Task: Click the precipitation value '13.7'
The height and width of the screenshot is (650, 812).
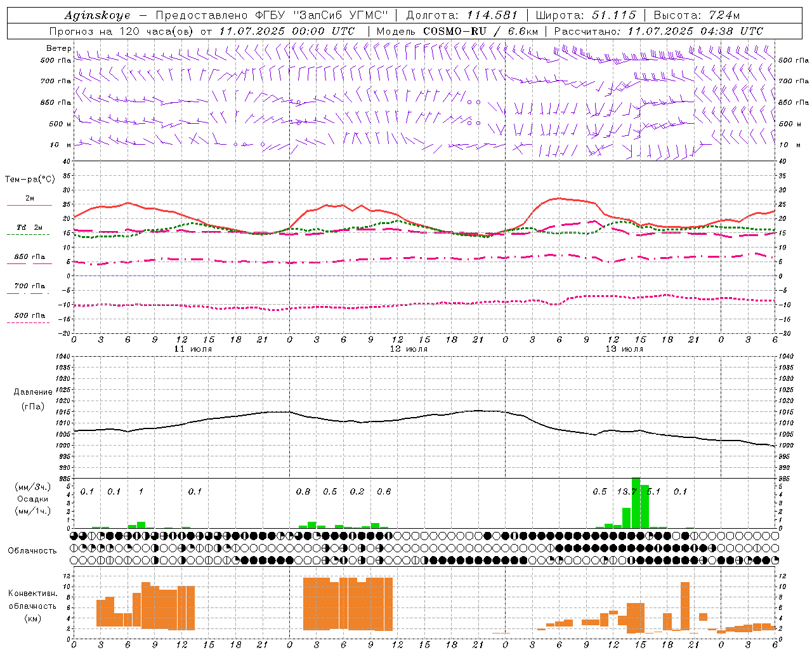Action: [x=627, y=492]
